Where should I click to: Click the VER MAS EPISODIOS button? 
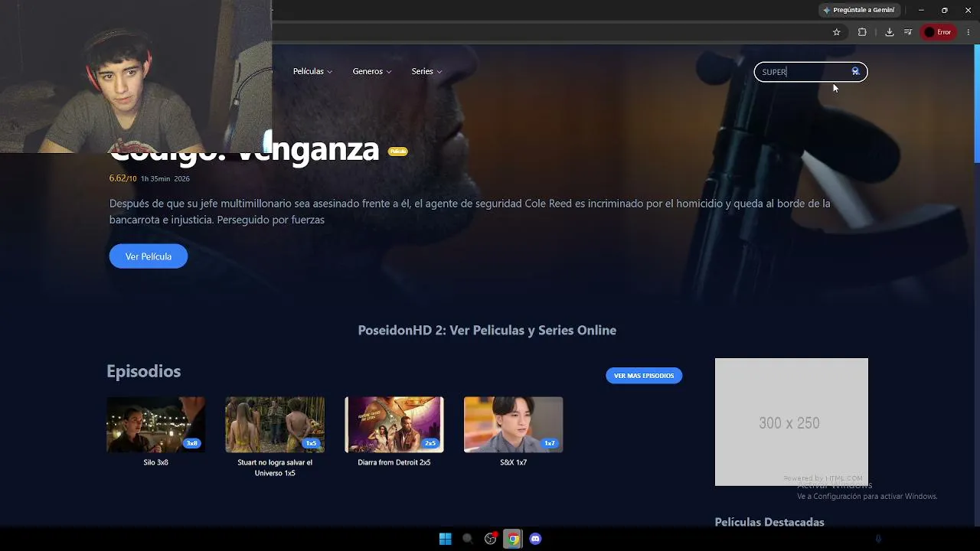[644, 376]
